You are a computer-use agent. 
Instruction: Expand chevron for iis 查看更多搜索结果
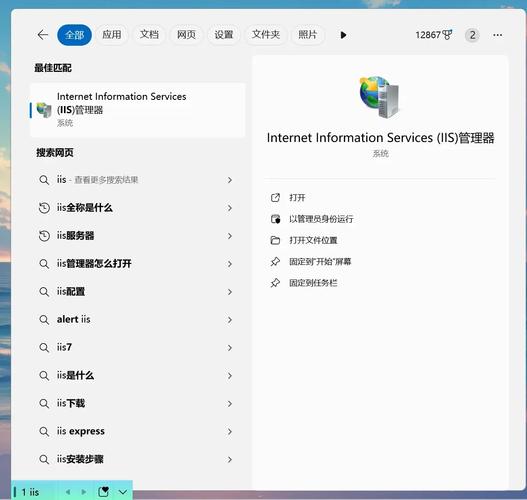click(x=230, y=180)
